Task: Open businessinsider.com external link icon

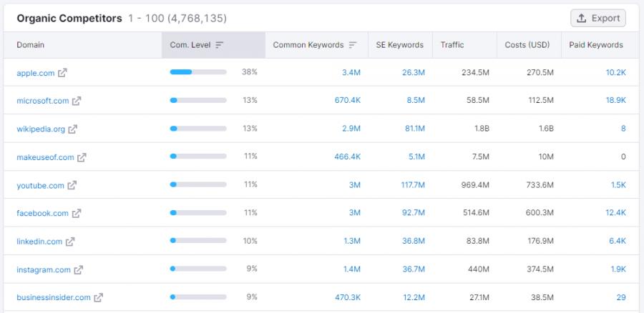Action: [x=98, y=298]
